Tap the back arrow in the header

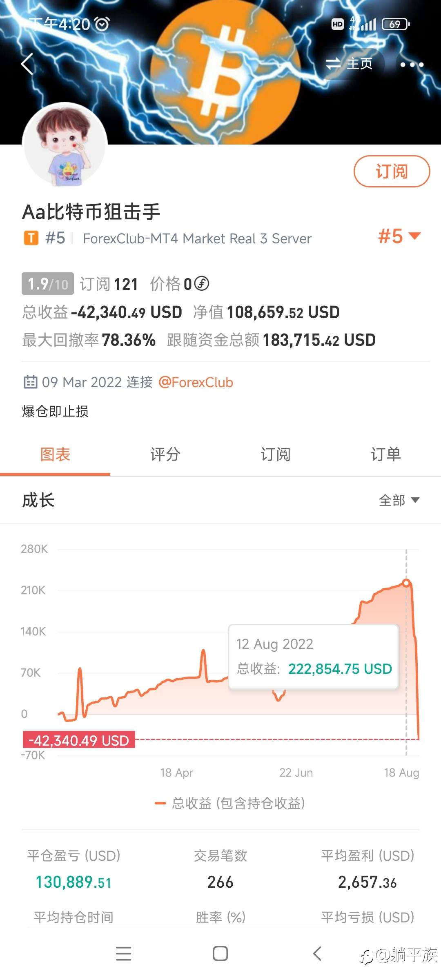pos(27,64)
